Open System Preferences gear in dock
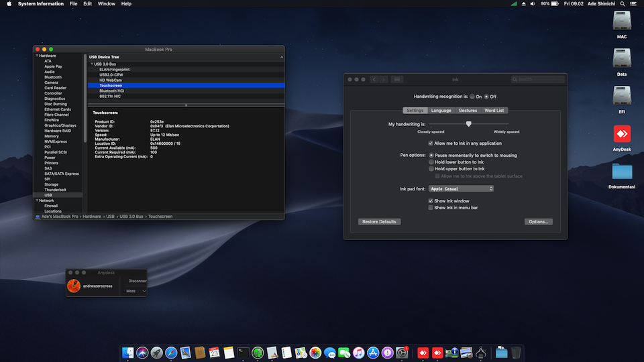The width and height of the screenshot is (644, 362). 402,353
